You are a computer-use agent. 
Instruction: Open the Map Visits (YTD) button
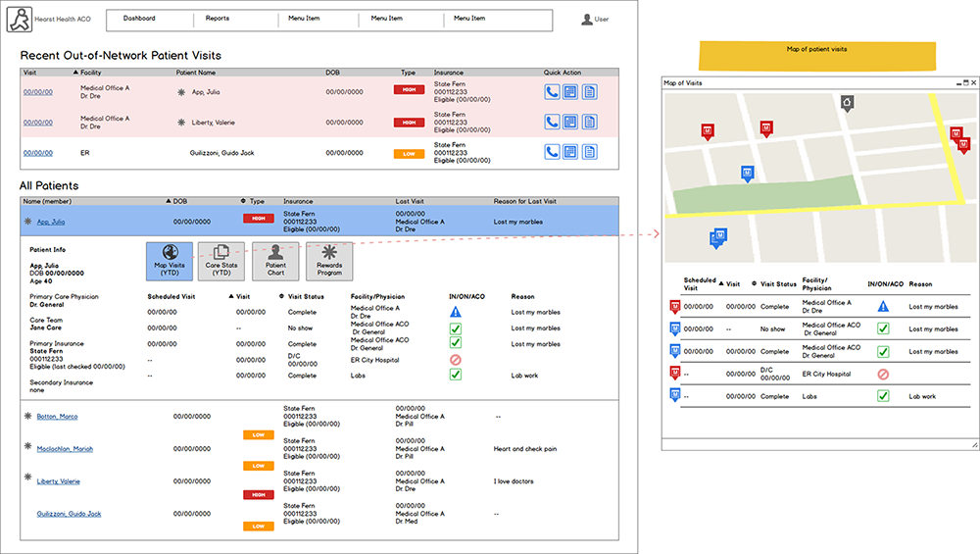(x=170, y=261)
